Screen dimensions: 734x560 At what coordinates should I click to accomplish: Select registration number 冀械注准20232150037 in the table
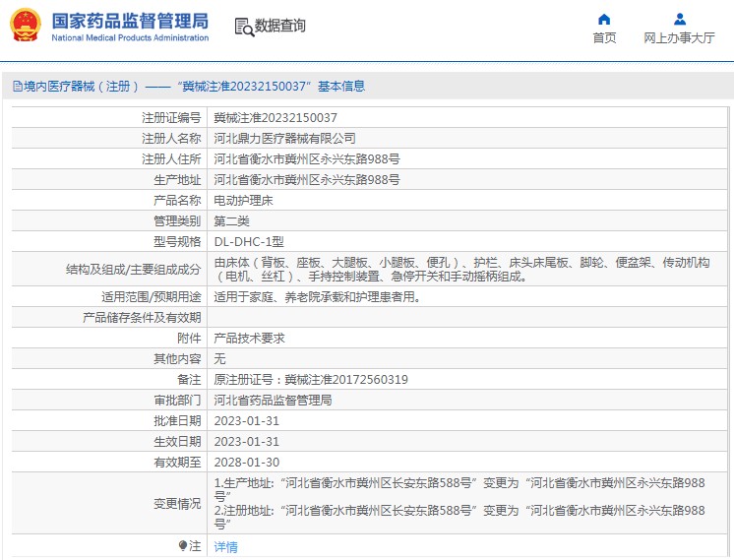pyautogui.click(x=275, y=117)
